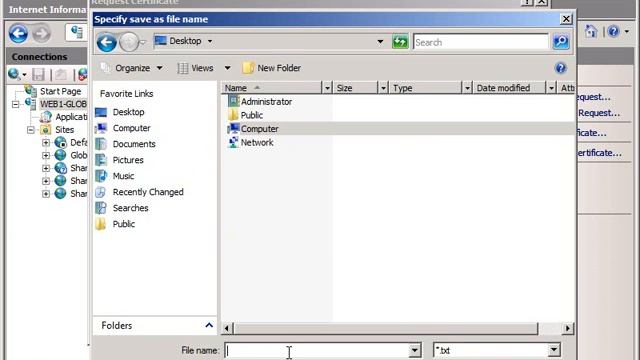Screen dimensions: 640x360
Task: Click the IIS Manager help icon
Action: coord(613,31)
